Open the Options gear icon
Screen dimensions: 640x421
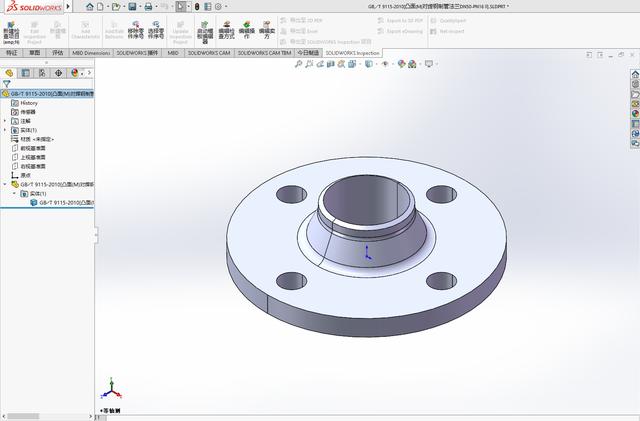(x=218, y=7)
